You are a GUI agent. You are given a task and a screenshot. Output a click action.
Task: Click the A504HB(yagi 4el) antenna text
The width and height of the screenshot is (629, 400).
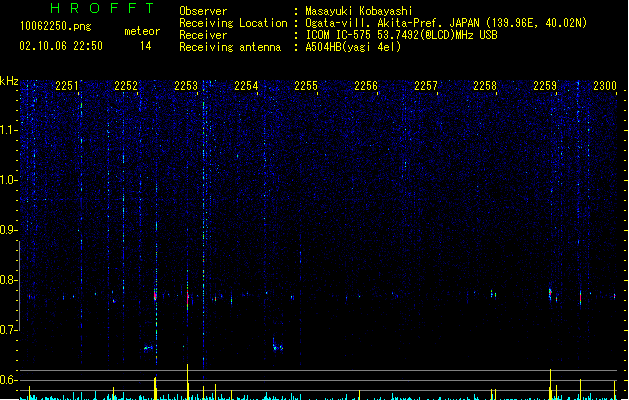(x=353, y=47)
